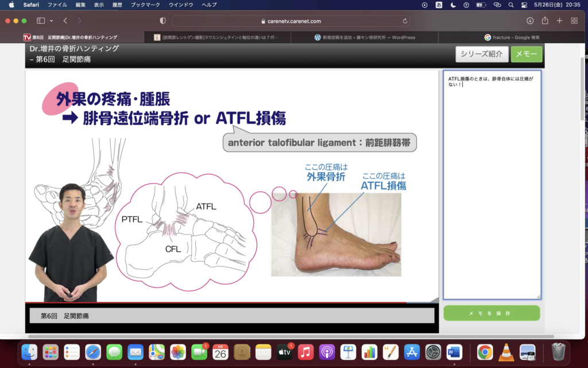This screenshot has width=588, height=368.
Task: Reload the page in the address bar
Action: [405, 21]
